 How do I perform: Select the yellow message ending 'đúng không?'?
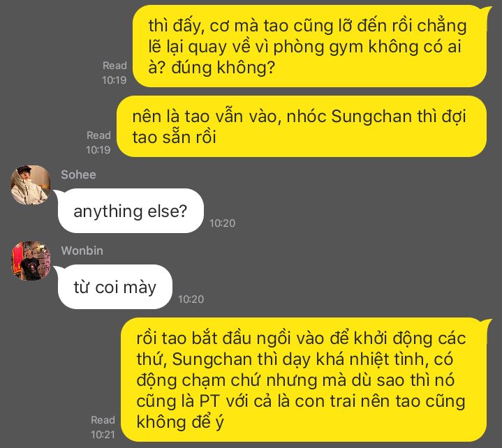coord(309,46)
